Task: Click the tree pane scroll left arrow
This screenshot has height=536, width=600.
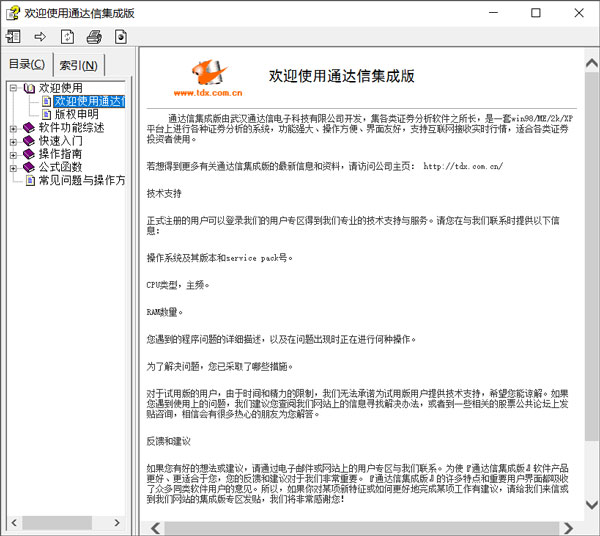Action: (x=14, y=523)
